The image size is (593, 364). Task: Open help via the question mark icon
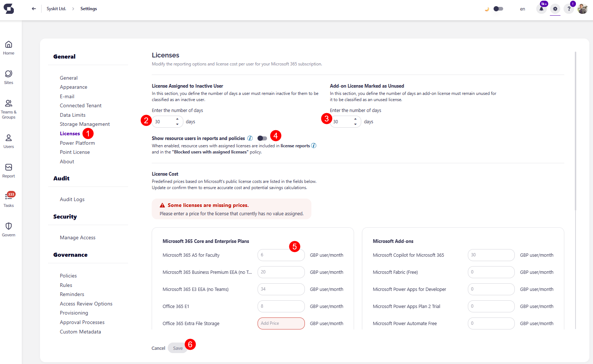click(x=569, y=8)
